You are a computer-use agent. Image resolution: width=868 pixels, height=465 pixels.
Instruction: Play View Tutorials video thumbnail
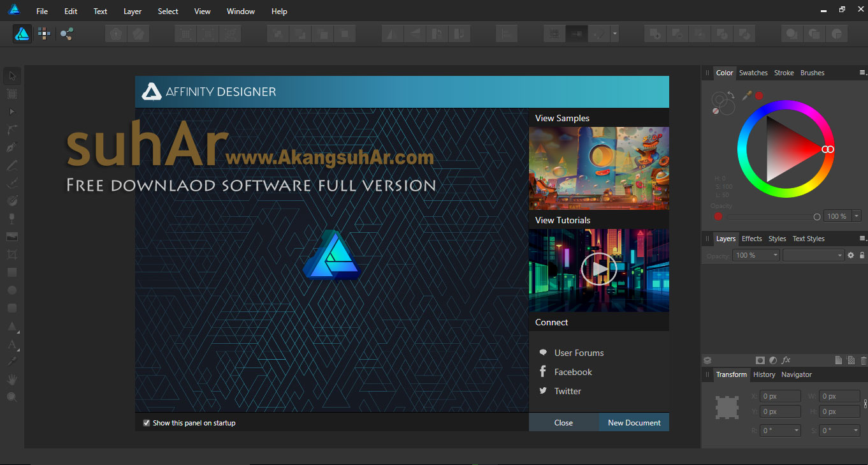pyautogui.click(x=599, y=270)
